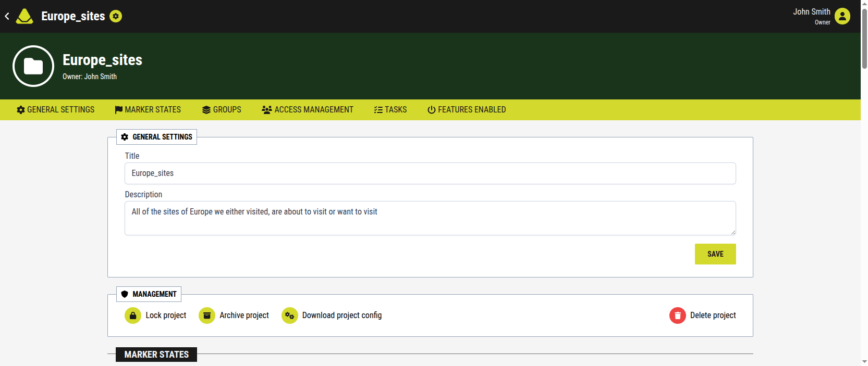868x366 pixels.
Task: Click the Management section heading
Action: [149, 294]
